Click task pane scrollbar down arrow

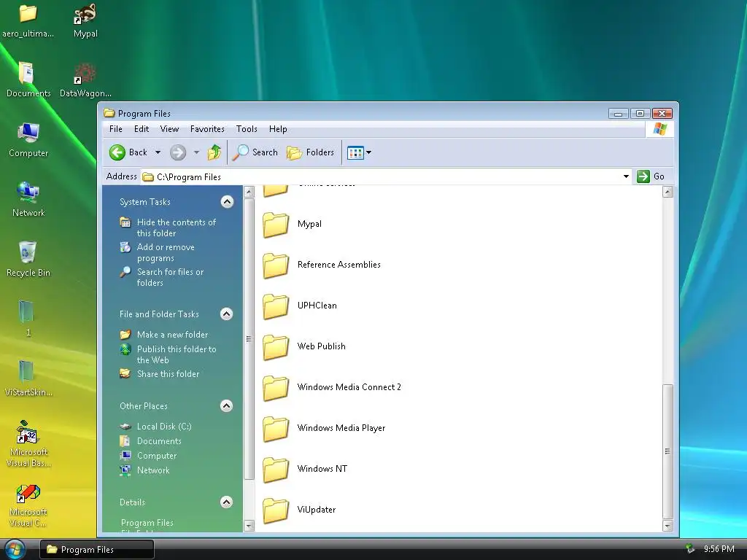tap(249, 526)
